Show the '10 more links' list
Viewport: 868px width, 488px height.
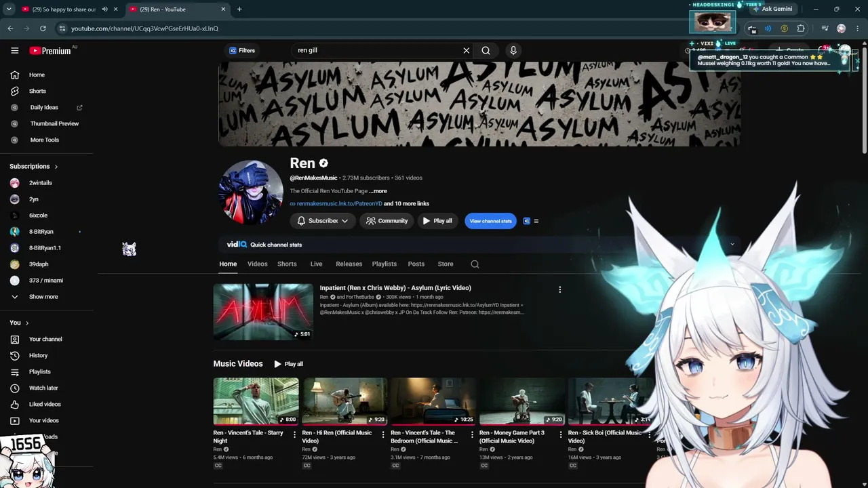(x=407, y=203)
